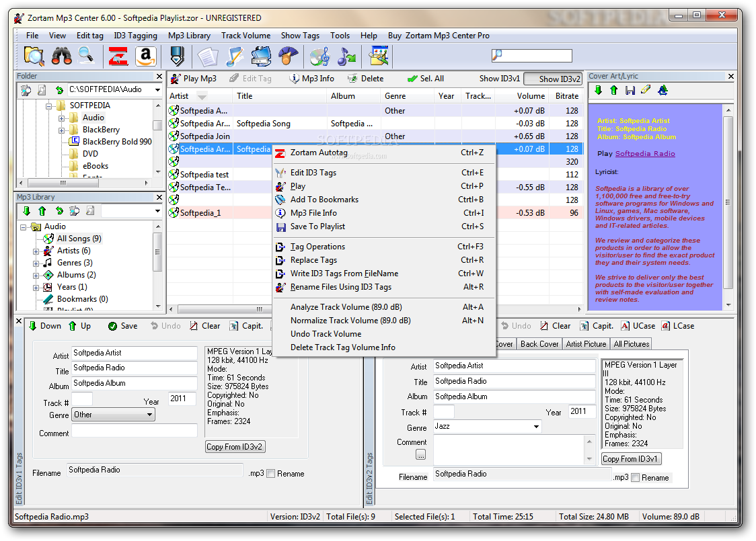Viewport: 756px width, 541px height.
Task: Click the binoculars find icon
Action: click(x=61, y=56)
